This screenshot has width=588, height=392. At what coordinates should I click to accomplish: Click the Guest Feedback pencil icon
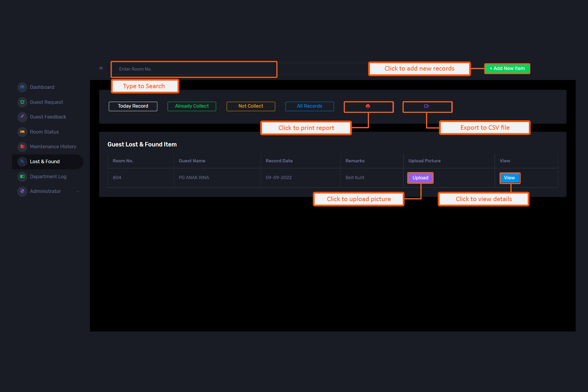pyautogui.click(x=22, y=117)
